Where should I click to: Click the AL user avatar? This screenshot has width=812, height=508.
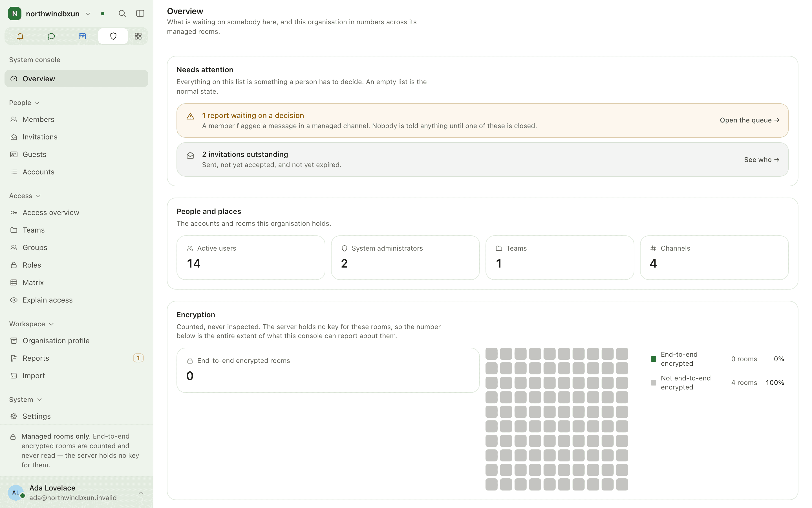pyautogui.click(x=16, y=492)
